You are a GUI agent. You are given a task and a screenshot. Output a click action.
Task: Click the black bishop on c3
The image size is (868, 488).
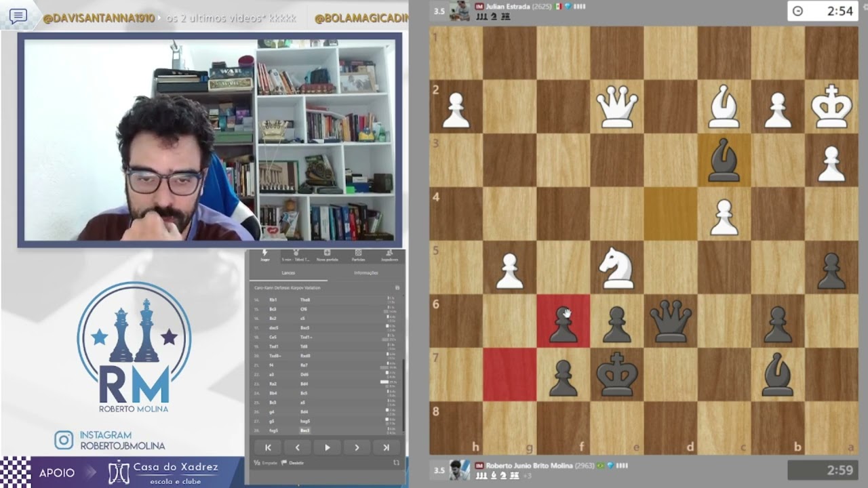(x=724, y=161)
